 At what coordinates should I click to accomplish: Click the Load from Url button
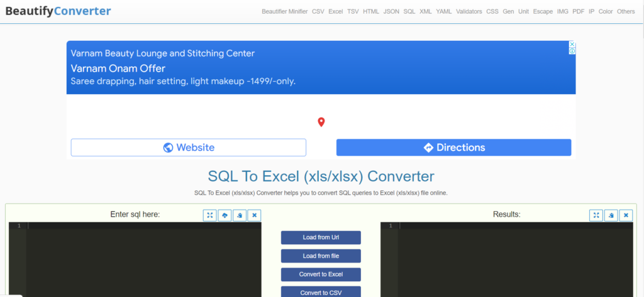coord(321,237)
